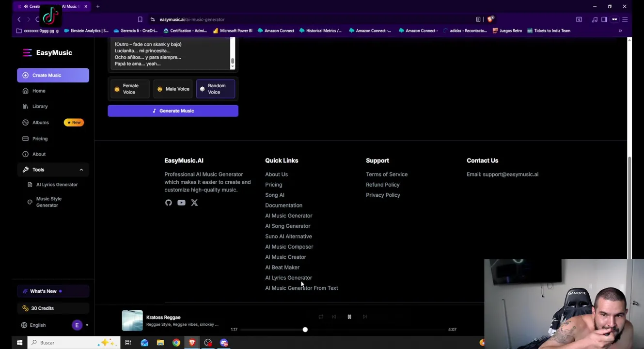Click the support@easymusic.ai email address

[x=510, y=174]
